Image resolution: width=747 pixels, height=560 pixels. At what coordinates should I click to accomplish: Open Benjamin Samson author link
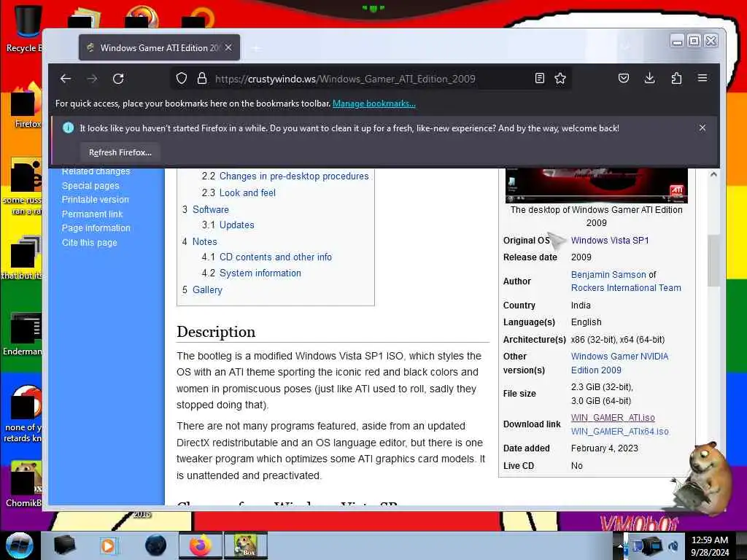click(x=608, y=275)
